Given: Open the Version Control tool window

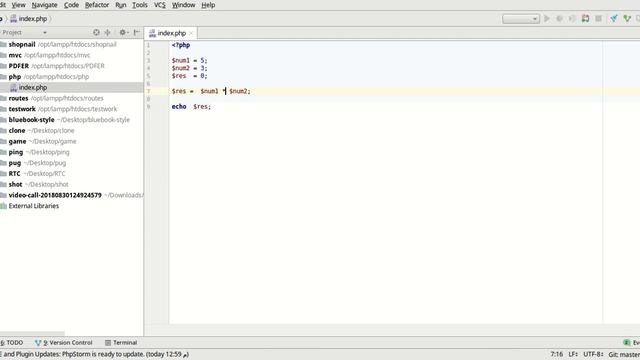Looking at the screenshot, I should (64, 342).
